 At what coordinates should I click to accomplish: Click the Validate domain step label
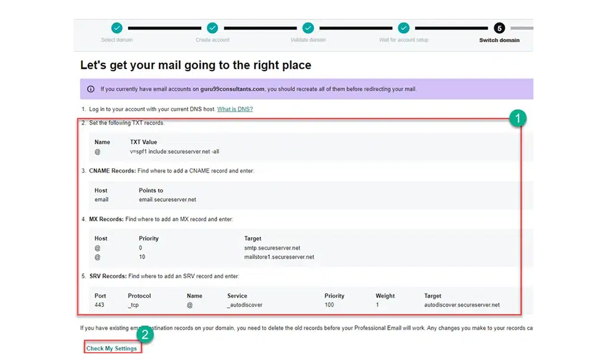tap(308, 40)
